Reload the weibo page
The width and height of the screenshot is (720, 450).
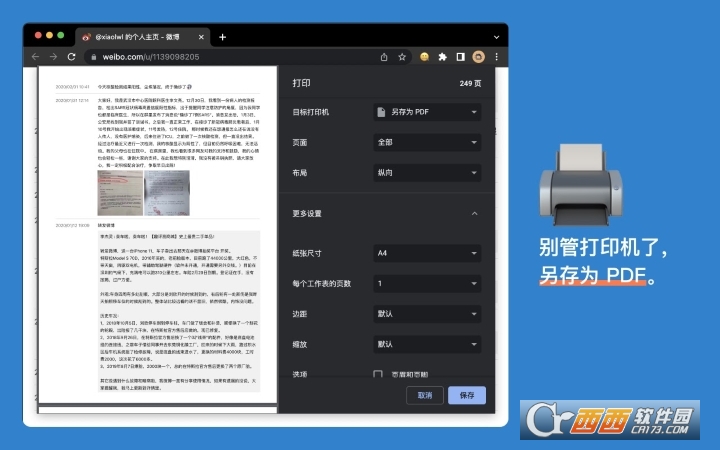tap(71, 57)
